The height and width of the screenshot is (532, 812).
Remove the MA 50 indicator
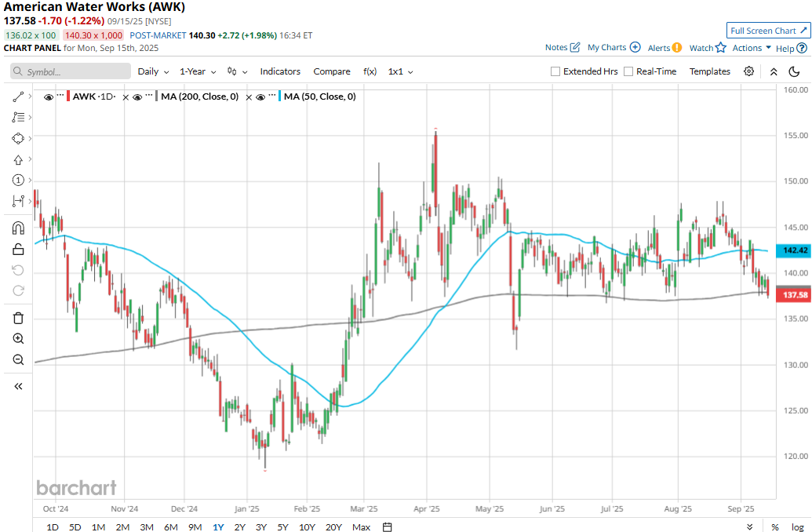click(x=249, y=97)
